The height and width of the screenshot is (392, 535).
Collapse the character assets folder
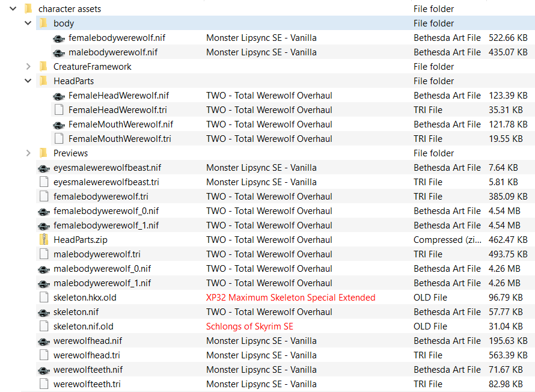click(x=13, y=8)
